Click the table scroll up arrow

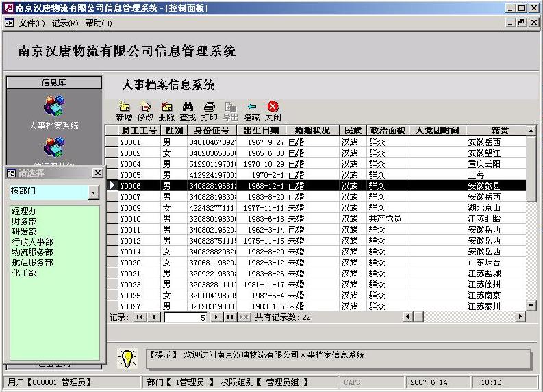pyautogui.click(x=531, y=131)
